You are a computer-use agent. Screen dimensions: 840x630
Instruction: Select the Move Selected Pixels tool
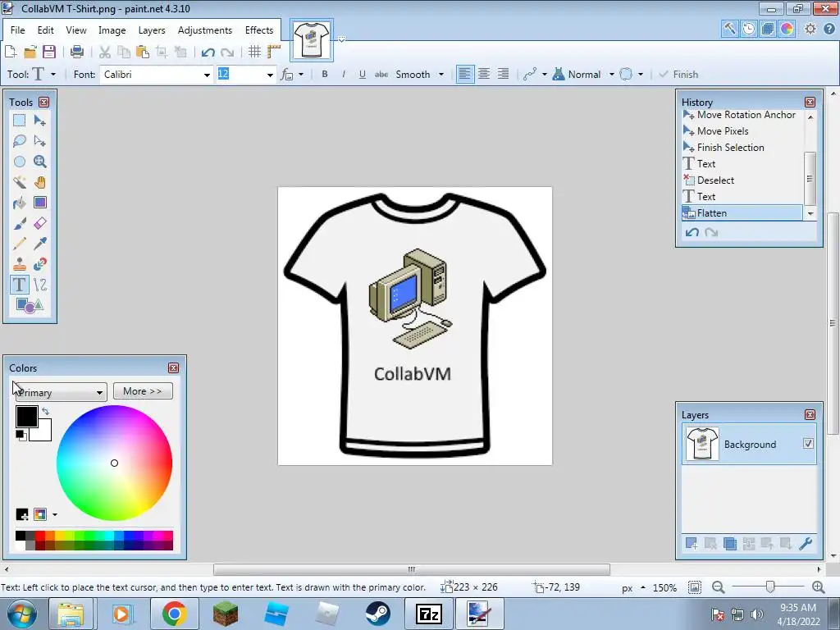point(39,121)
